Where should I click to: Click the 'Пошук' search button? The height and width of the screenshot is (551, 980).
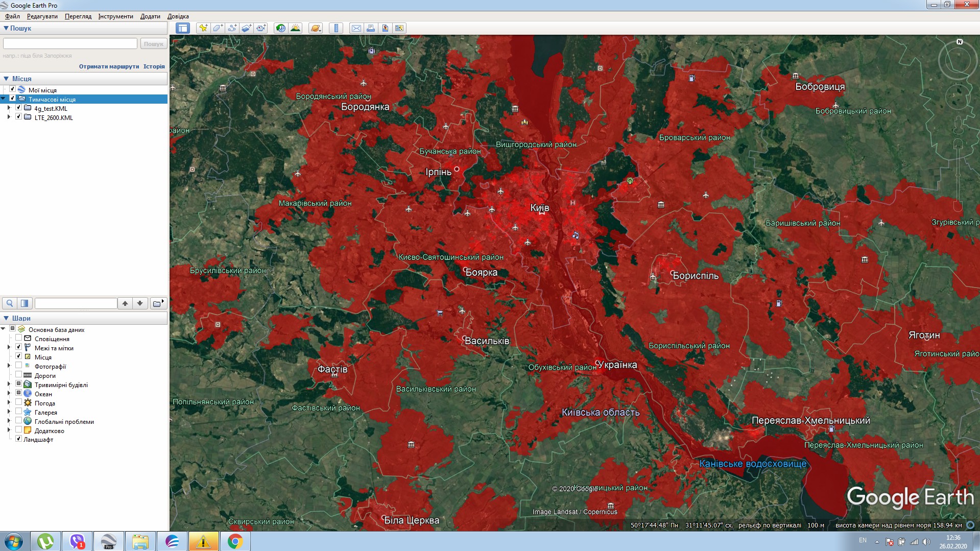click(x=154, y=44)
